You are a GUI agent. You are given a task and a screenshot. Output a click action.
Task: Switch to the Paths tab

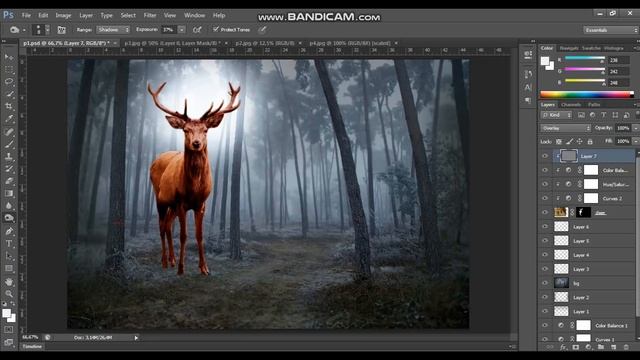(x=594, y=105)
